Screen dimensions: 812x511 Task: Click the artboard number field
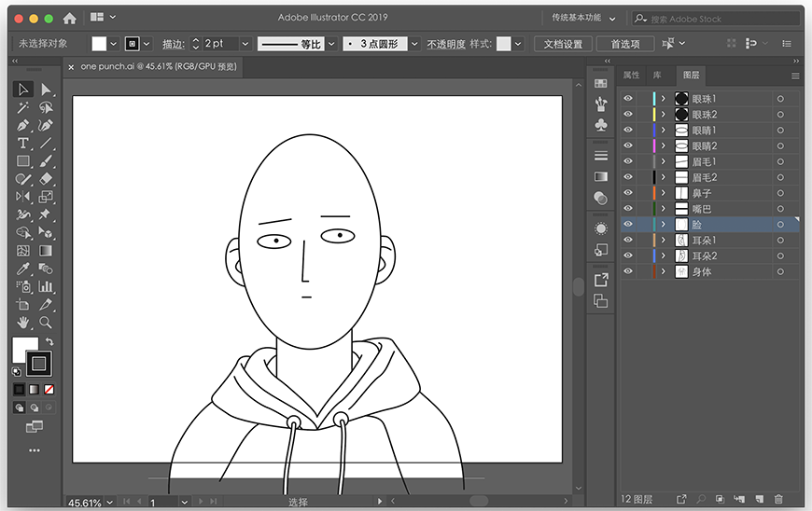click(x=163, y=503)
